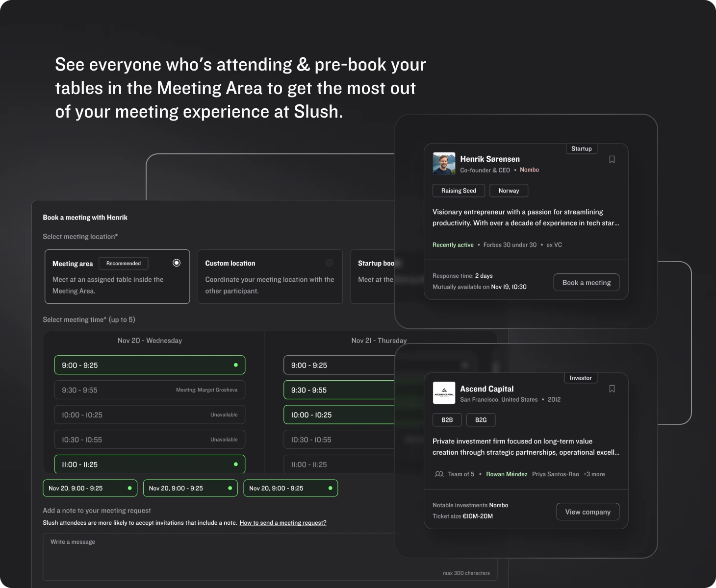Focus the Write a message text area
Viewport: 716px width, 588px height.
coord(270,557)
